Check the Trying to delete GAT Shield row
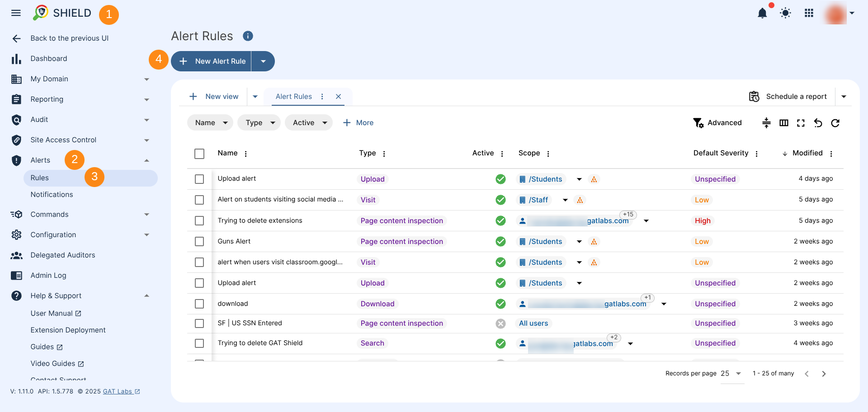This screenshot has height=412, width=868. pos(199,343)
